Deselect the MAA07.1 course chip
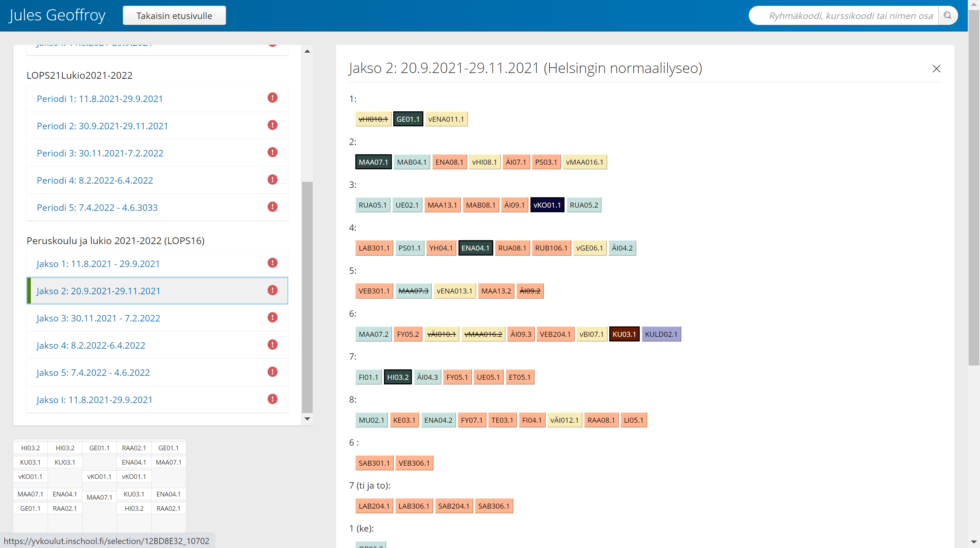This screenshot has width=980, height=548. pos(373,162)
